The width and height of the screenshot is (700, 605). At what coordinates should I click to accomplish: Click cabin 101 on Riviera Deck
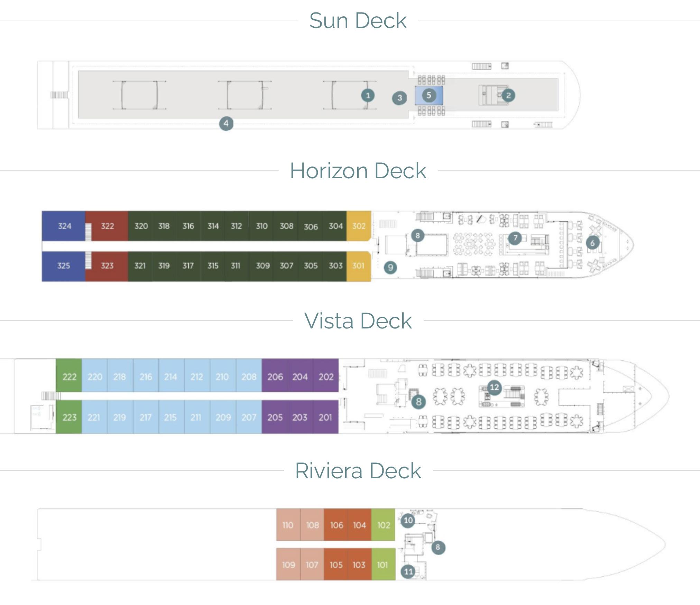point(383,565)
